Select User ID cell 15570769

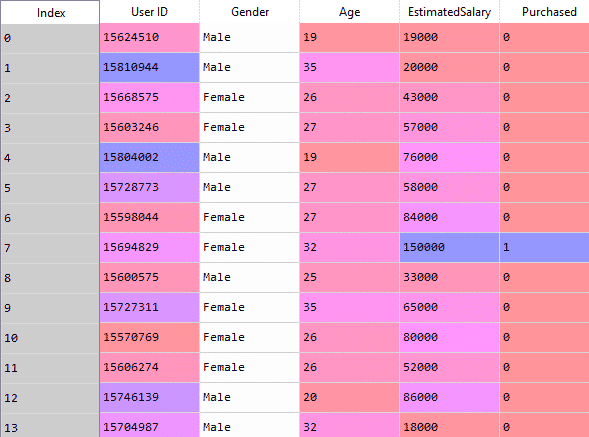tap(150, 337)
